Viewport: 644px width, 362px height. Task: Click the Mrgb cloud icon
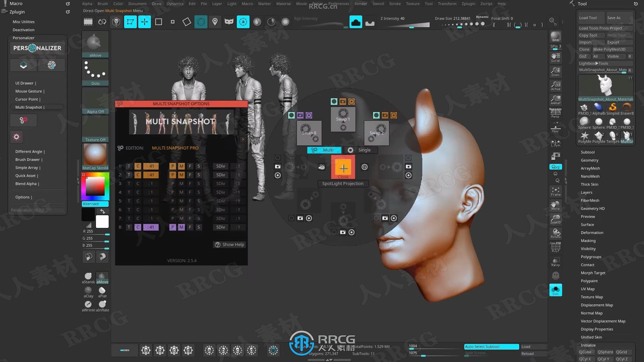click(x=356, y=22)
